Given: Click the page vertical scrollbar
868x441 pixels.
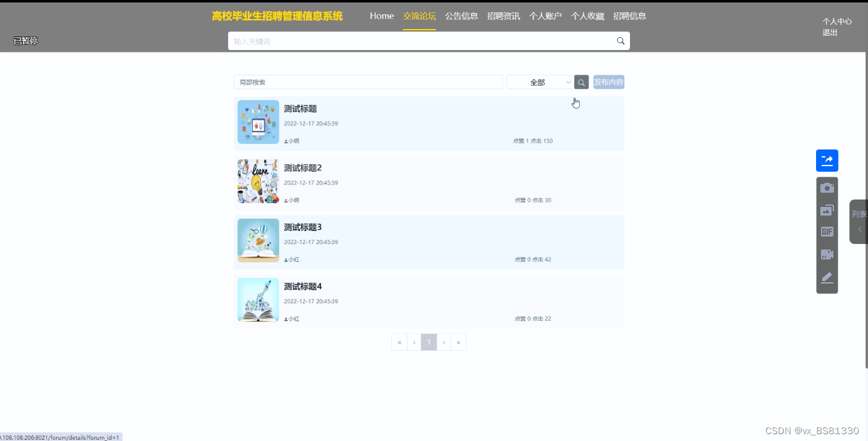Looking at the screenshot, I should [866, 210].
